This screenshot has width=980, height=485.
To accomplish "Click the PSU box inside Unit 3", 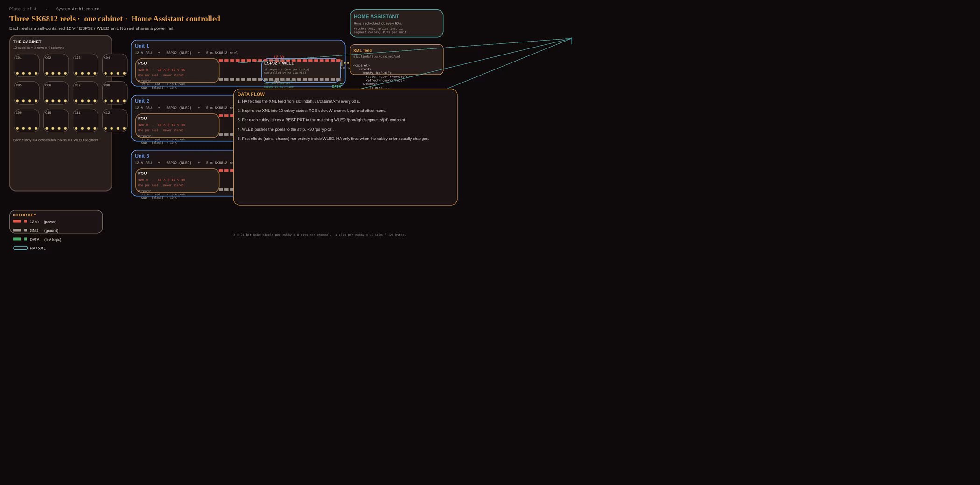I will click(x=177, y=180).
